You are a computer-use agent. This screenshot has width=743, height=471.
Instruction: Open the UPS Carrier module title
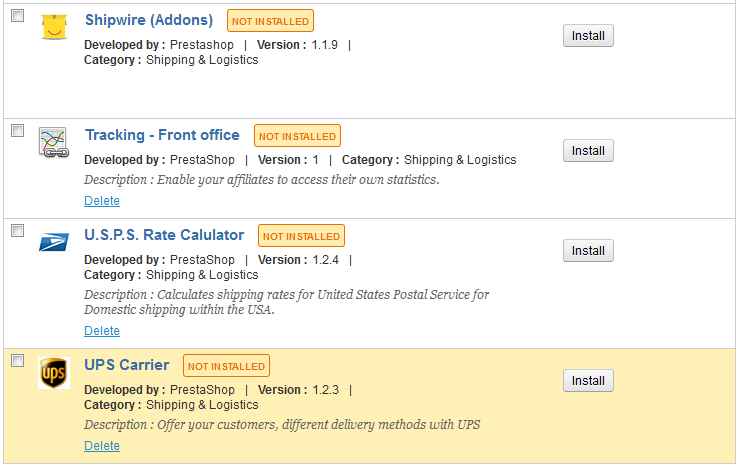coord(127,365)
